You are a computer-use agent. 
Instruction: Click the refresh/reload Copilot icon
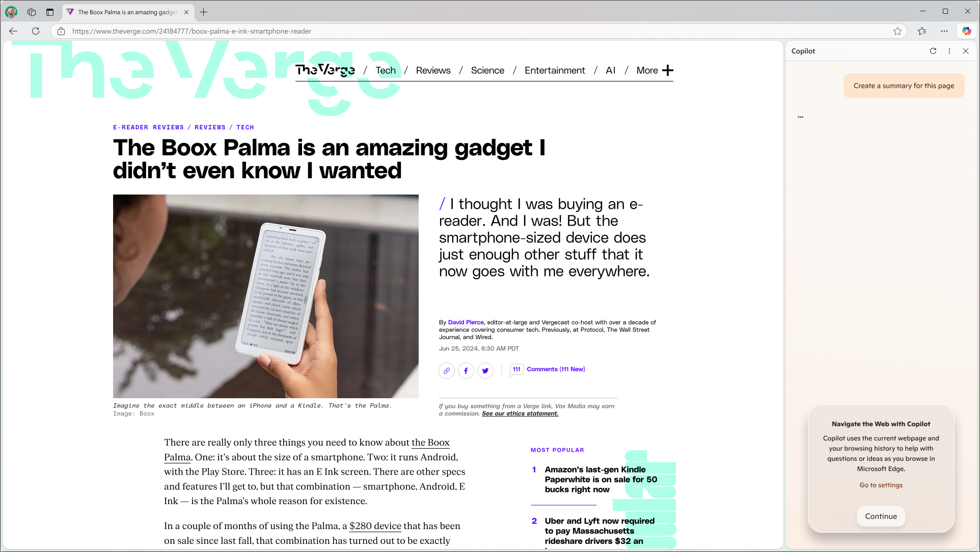click(934, 51)
